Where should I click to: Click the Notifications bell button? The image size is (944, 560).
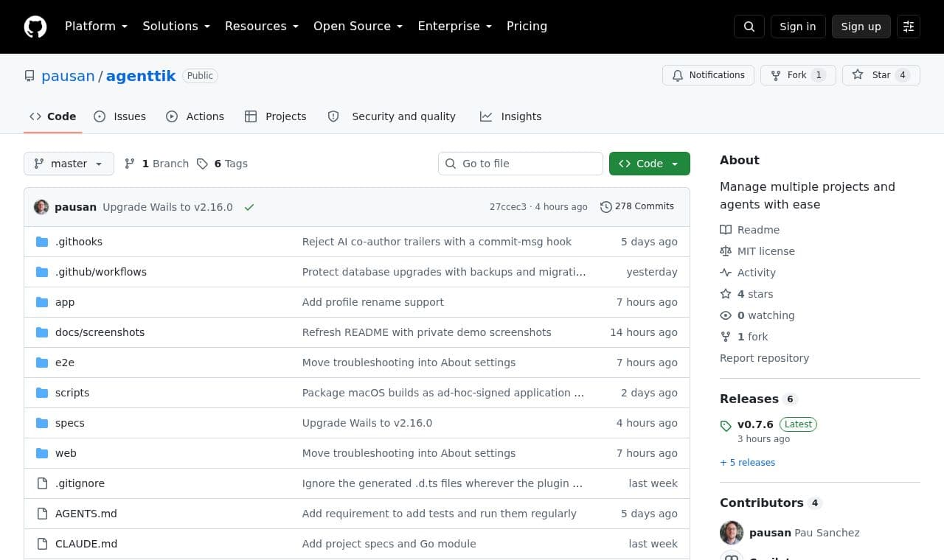tap(708, 75)
